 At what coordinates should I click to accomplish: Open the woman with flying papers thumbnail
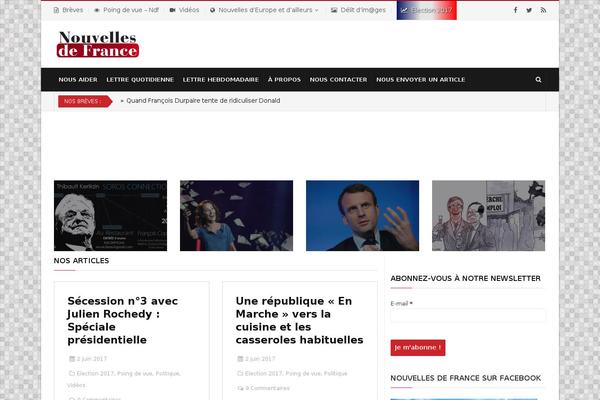click(236, 216)
